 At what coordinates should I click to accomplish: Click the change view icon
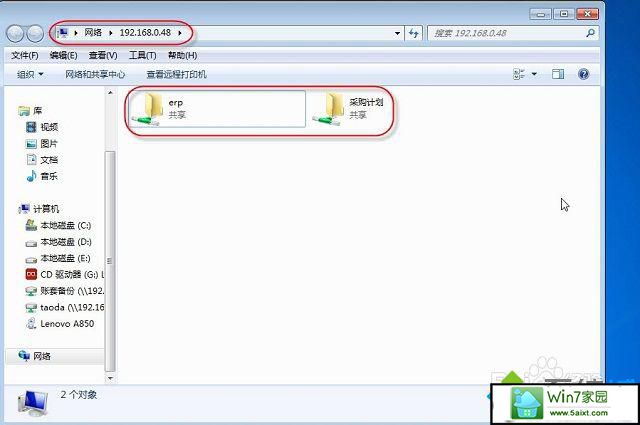pos(519,74)
